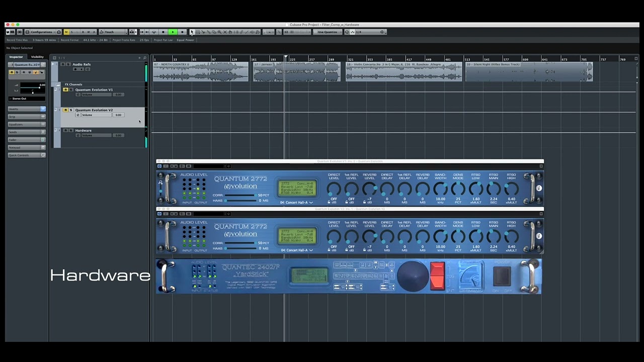Click Hardware track Volume automation field

(x=96, y=135)
